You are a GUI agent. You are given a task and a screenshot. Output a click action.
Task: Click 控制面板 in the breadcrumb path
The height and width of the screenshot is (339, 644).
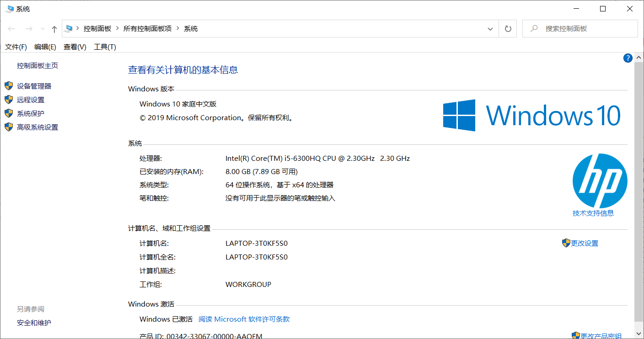(97, 29)
